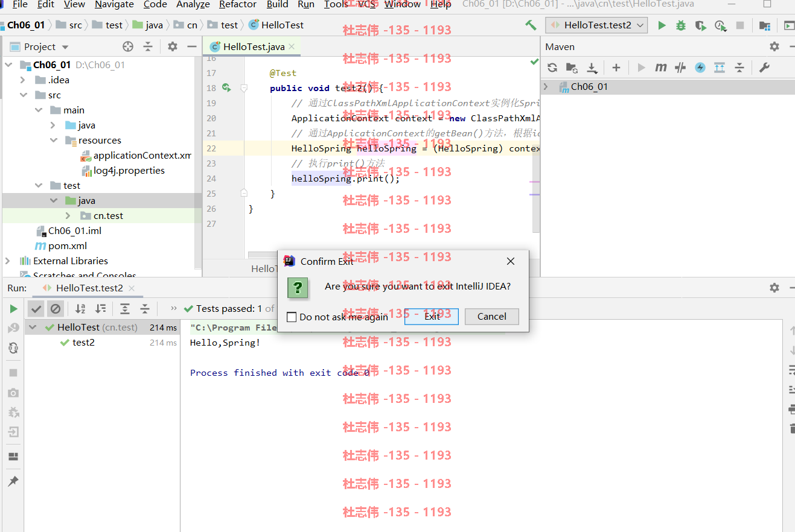Click the Run panel layout icon
This screenshot has width=795, height=532.
point(13,457)
